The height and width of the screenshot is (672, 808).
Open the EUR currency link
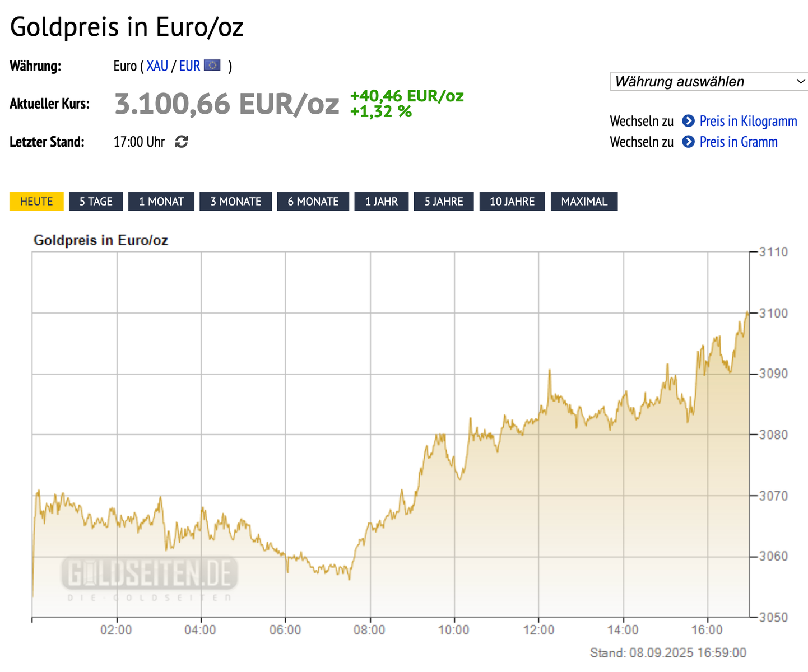click(189, 66)
